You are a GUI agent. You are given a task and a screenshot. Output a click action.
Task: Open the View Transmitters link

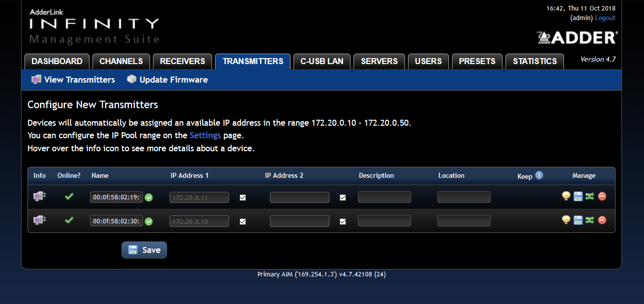[x=79, y=80]
